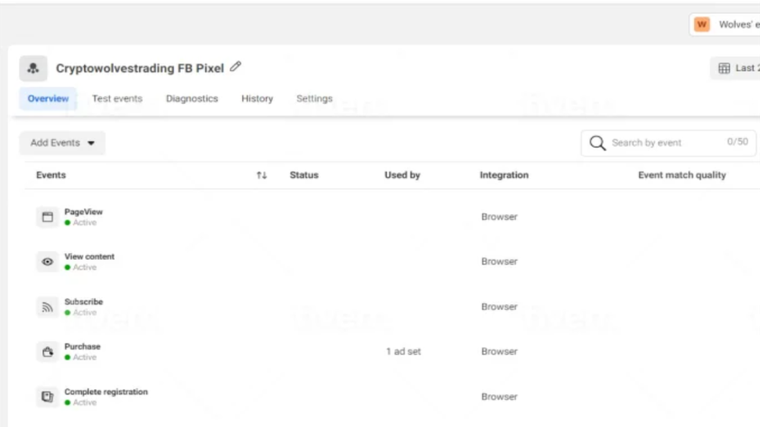Open the Wolves' account selector

coord(726,24)
